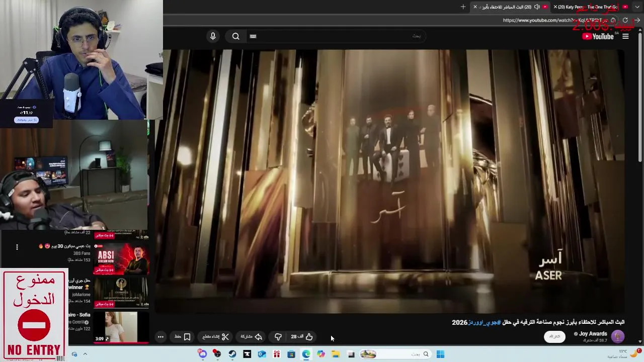Save video using the bookmark button
644x362 pixels.
tap(183, 337)
